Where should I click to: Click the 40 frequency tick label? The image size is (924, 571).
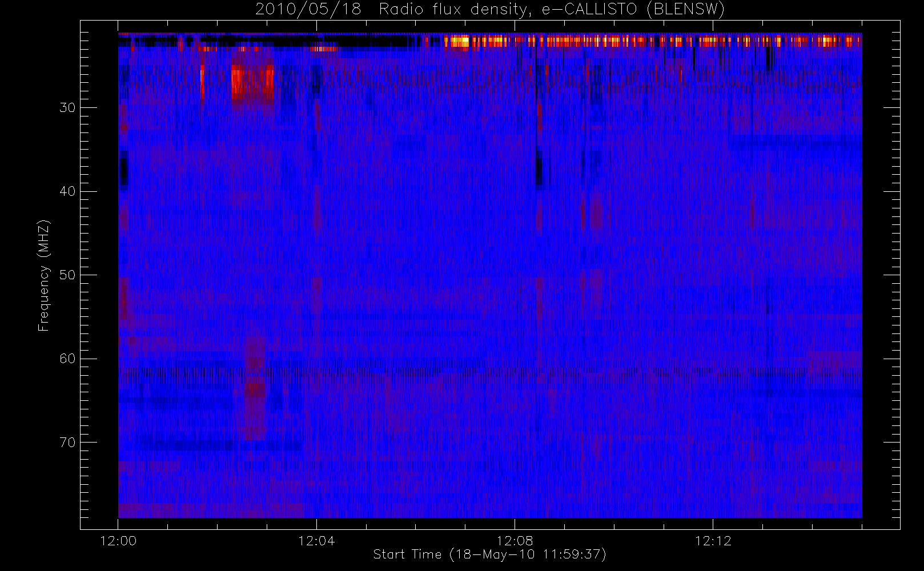pyautogui.click(x=67, y=191)
